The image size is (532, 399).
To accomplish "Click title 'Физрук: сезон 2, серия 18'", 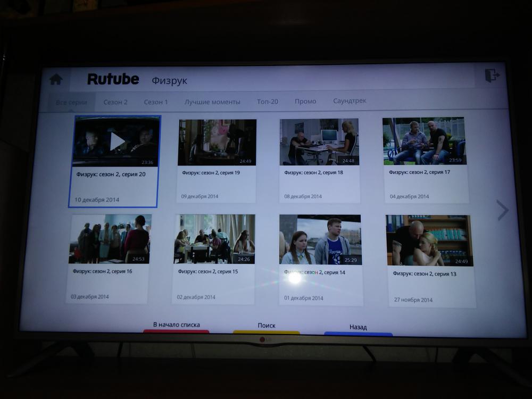I will (313, 172).
